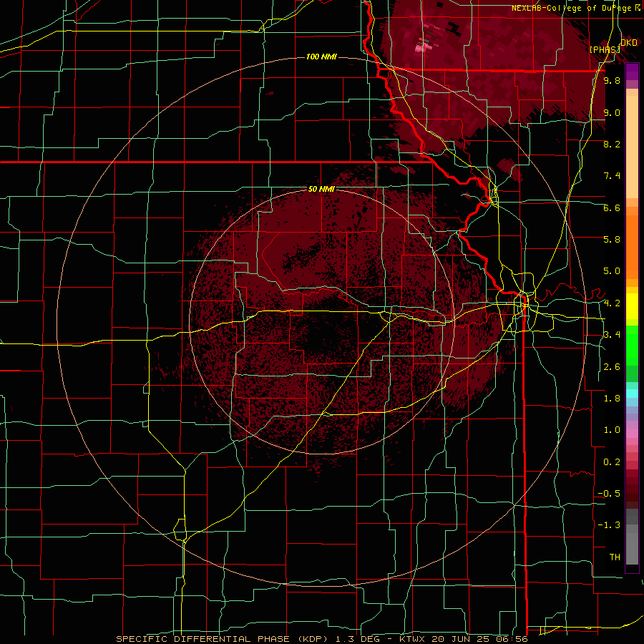Click the 1.8 value on color scale
Screen dimensions: 644x644
[x=612, y=399]
